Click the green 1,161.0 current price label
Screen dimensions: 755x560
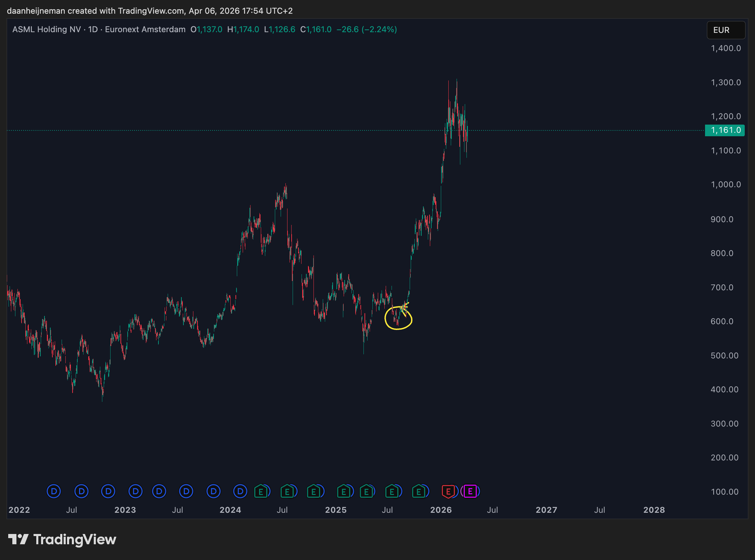click(x=725, y=130)
